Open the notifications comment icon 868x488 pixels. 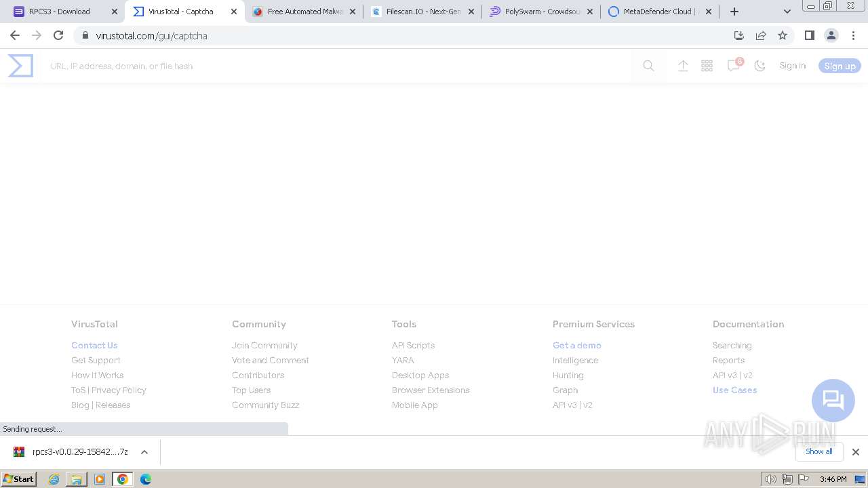click(734, 66)
